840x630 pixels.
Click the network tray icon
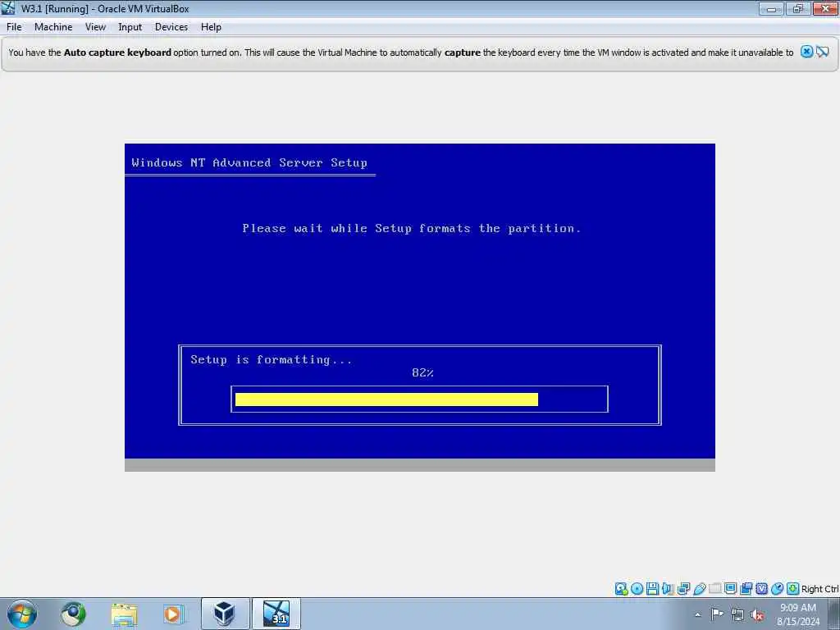[737, 615]
